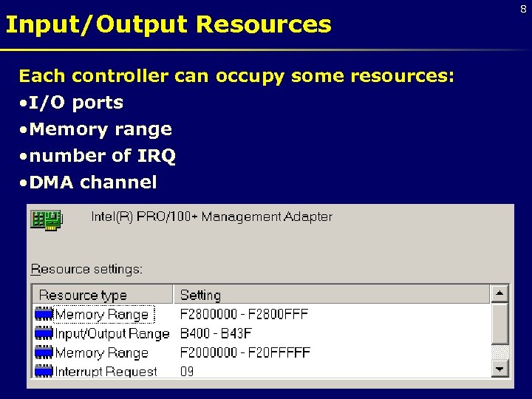Click the number of IRQ bullet

click(x=98, y=156)
